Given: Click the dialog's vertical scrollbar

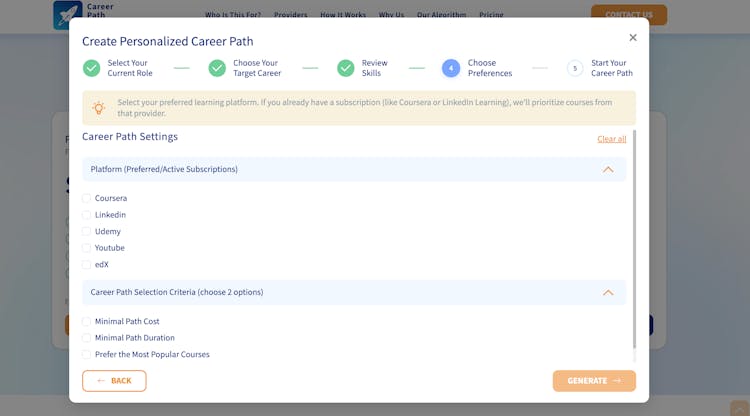Looking at the screenshot, I should (x=634, y=240).
